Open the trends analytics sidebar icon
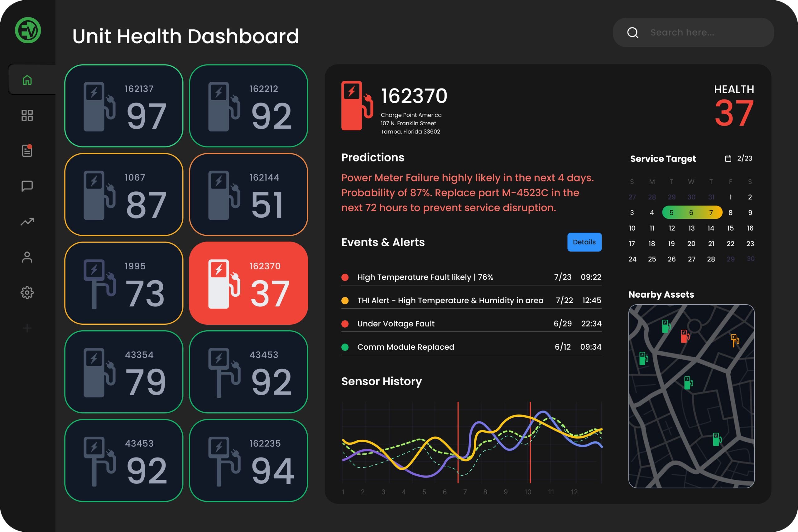Image resolution: width=798 pixels, height=532 pixels. pos(27,222)
